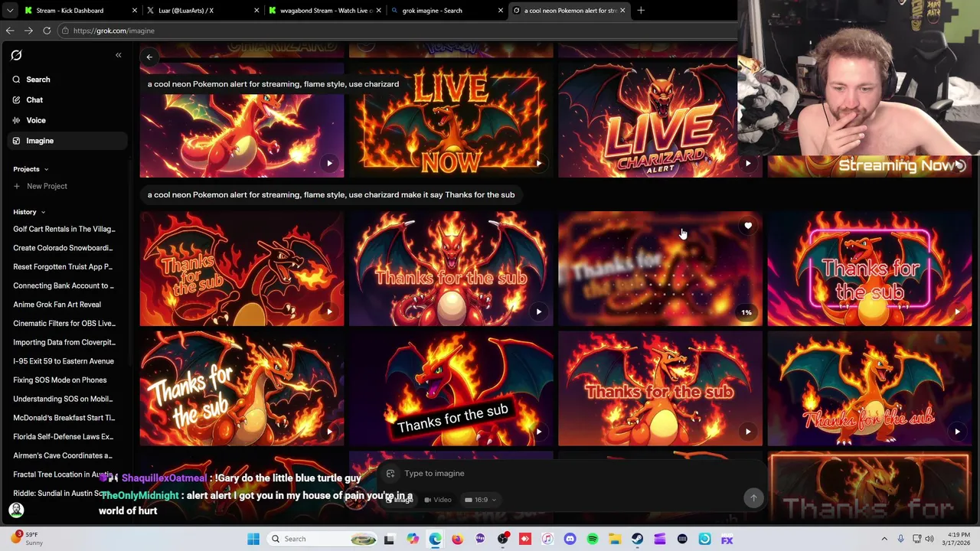Collapse the sidebar with the double-chevron icon

point(118,55)
